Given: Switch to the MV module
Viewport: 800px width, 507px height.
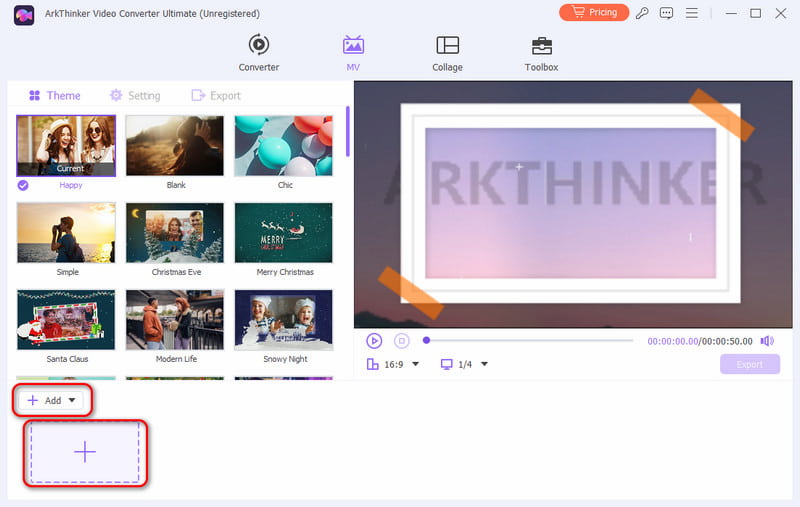Looking at the screenshot, I should [353, 53].
